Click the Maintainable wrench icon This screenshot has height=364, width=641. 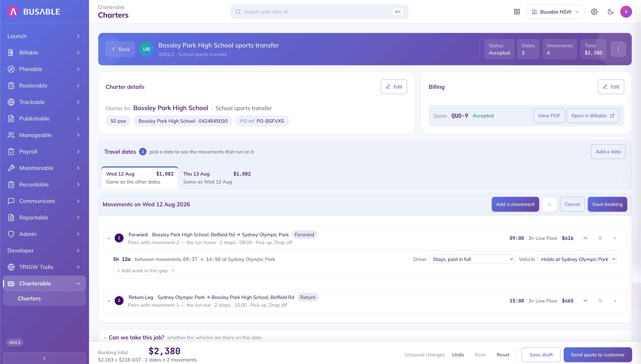pyautogui.click(x=11, y=168)
